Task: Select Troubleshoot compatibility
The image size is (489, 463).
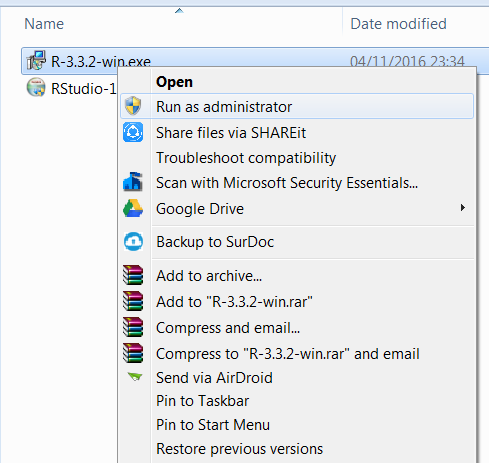Action: (x=246, y=157)
